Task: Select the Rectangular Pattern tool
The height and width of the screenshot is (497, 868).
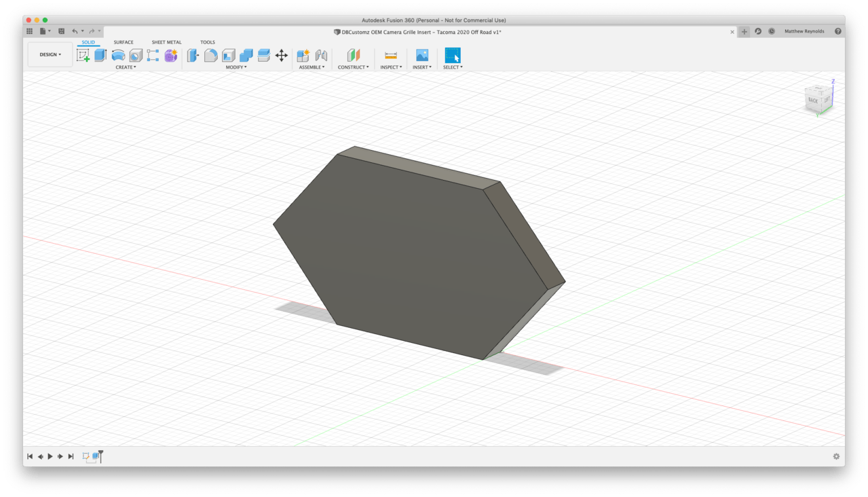Action: coord(153,55)
